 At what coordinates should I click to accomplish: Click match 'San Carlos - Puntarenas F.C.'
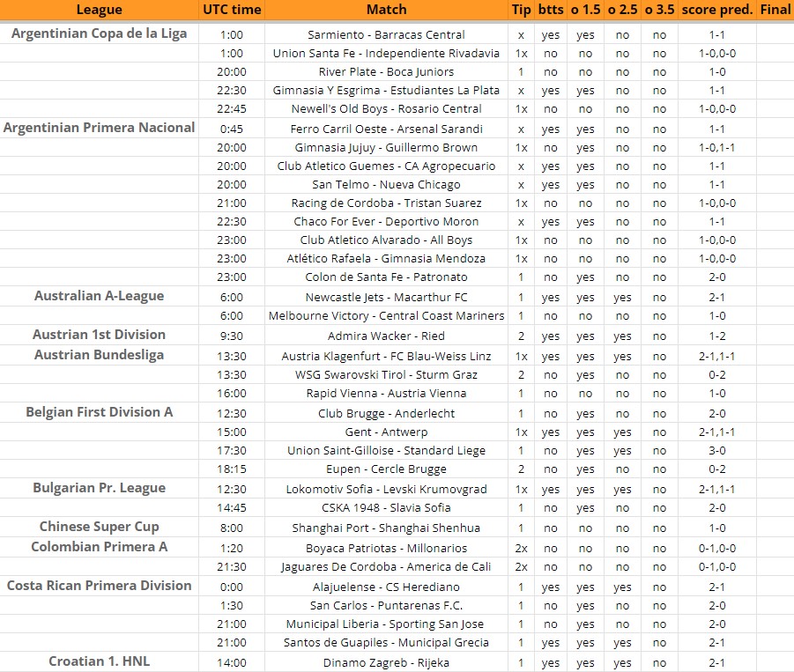pos(386,606)
